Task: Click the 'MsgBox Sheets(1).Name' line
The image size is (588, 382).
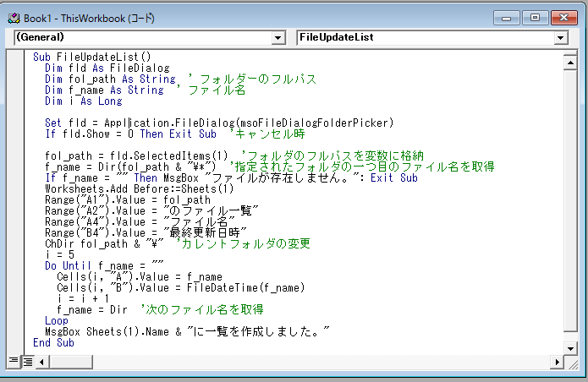Action: point(187,332)
